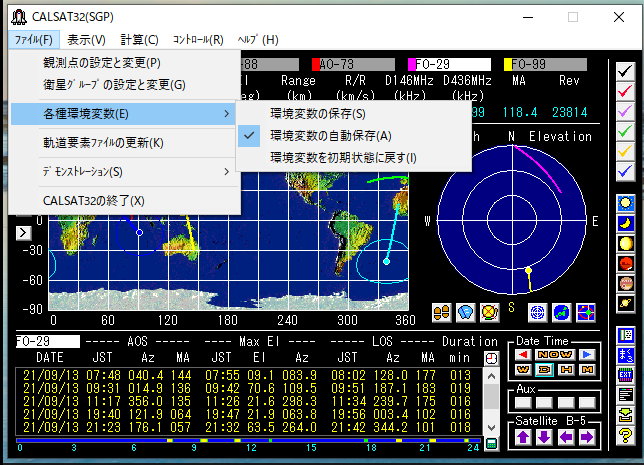Click the M (minute) time step button

point(587,370)
